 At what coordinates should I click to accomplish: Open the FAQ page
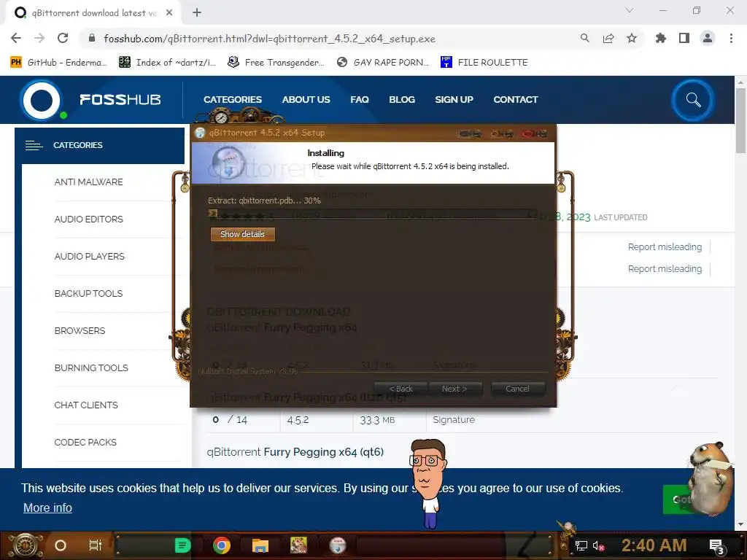click(x=360, y=99)
